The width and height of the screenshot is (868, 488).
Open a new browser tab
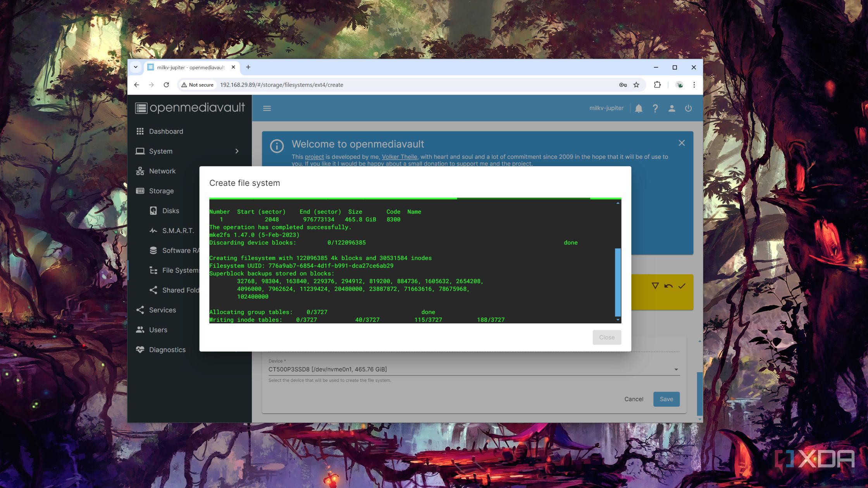tap(248, 67)
